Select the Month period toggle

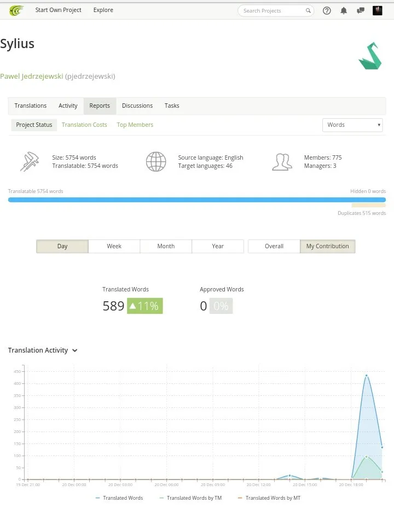pyautogui.click(x=166, y=247)
